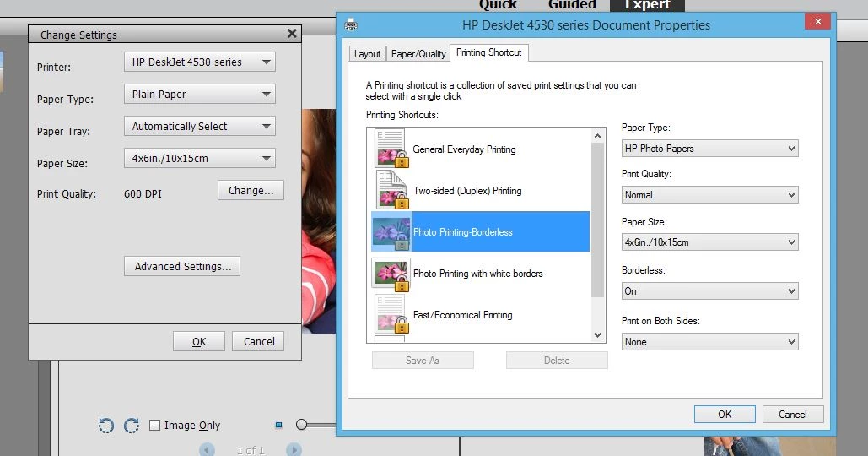Image resolution: width=868 pixels, height=456 pixels.
Task: Go to previous page arrow in preview
Action: click(207, 450)
